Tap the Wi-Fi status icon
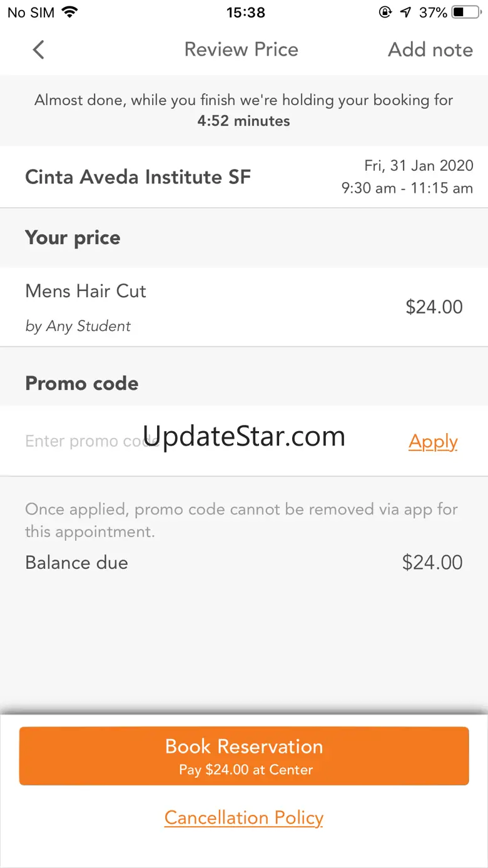 (69, 12)
